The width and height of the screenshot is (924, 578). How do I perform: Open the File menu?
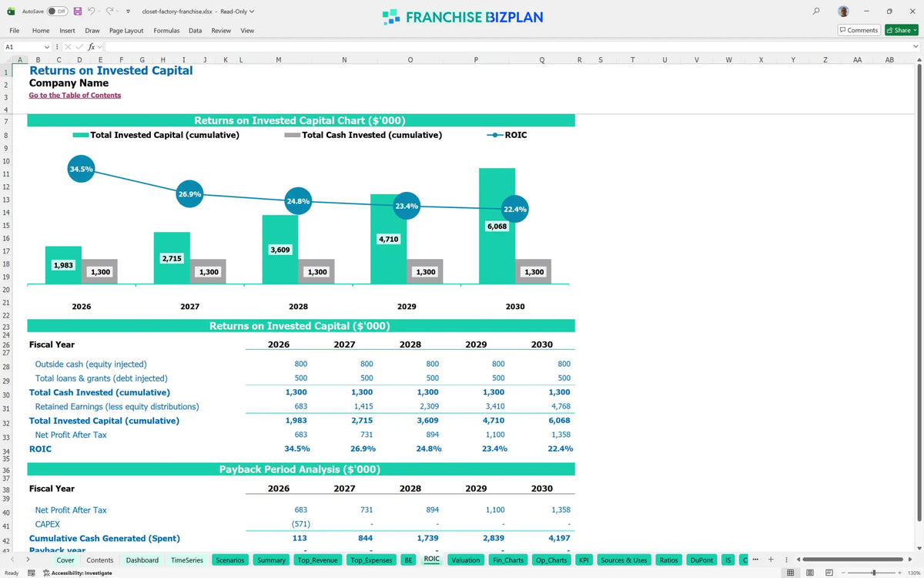(15, 30)
